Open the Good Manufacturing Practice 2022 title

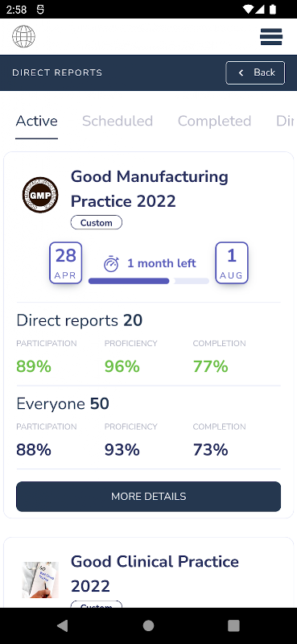pos(150,189)
